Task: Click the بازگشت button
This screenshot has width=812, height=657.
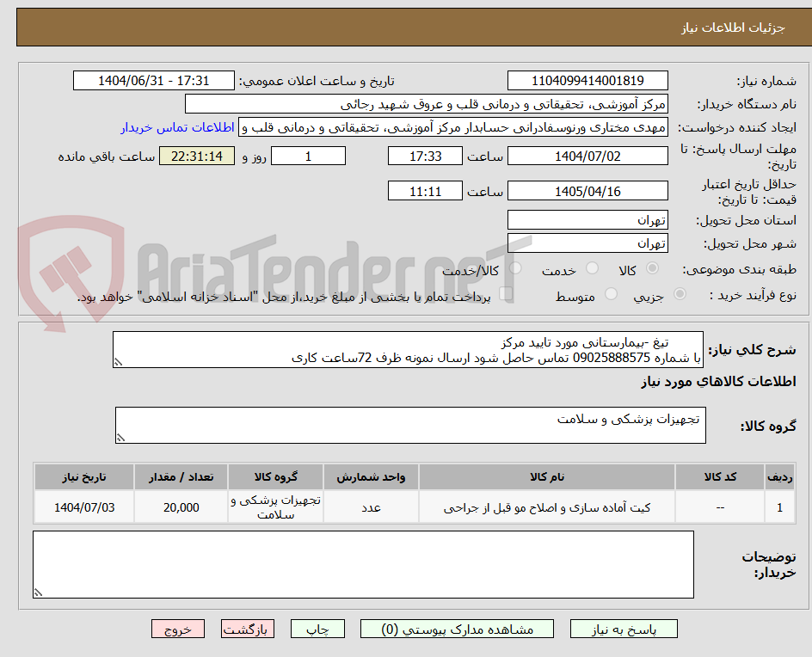Action: (x=247, y=629)
